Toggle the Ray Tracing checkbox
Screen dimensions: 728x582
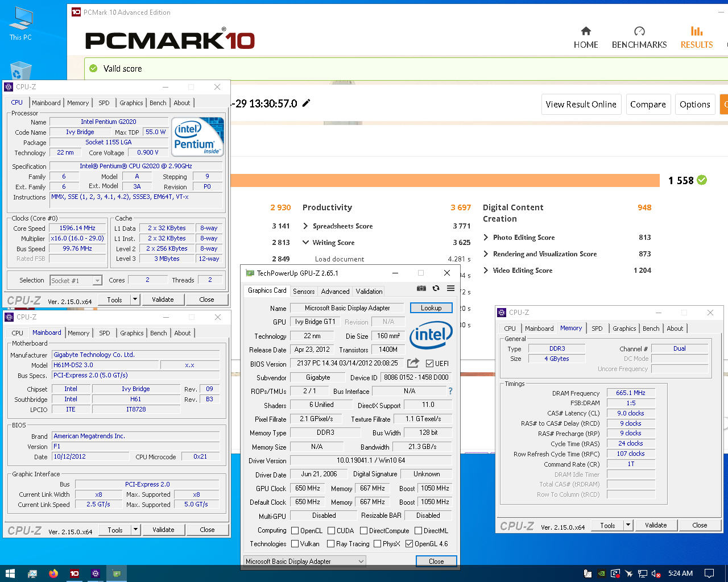pyautogui.click(x=330, y=543)
